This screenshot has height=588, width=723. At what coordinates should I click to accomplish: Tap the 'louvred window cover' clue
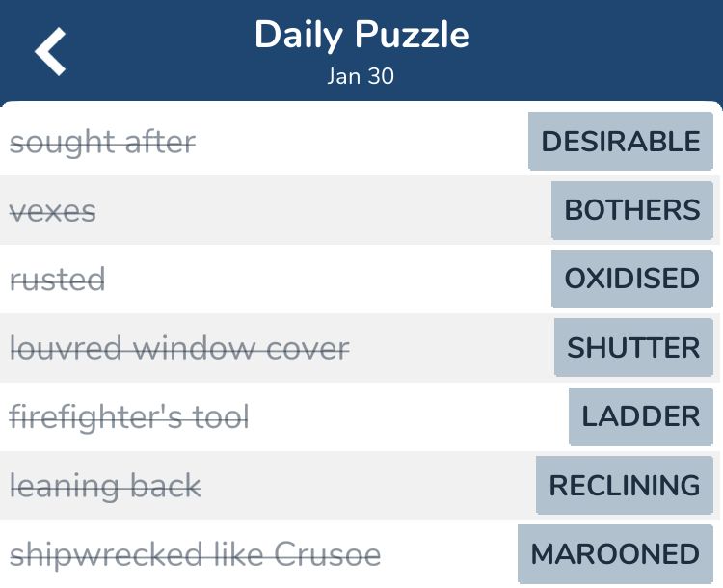tap(179, 348)
